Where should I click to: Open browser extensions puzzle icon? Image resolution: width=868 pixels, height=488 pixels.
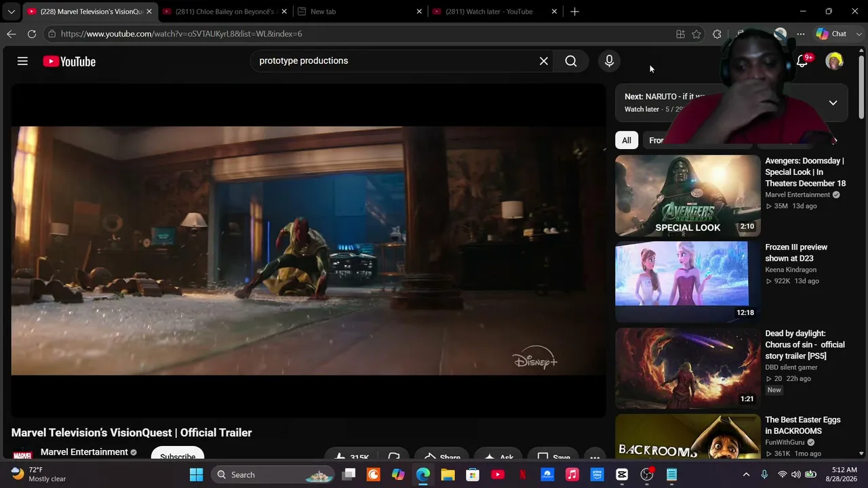coord(717,34)
